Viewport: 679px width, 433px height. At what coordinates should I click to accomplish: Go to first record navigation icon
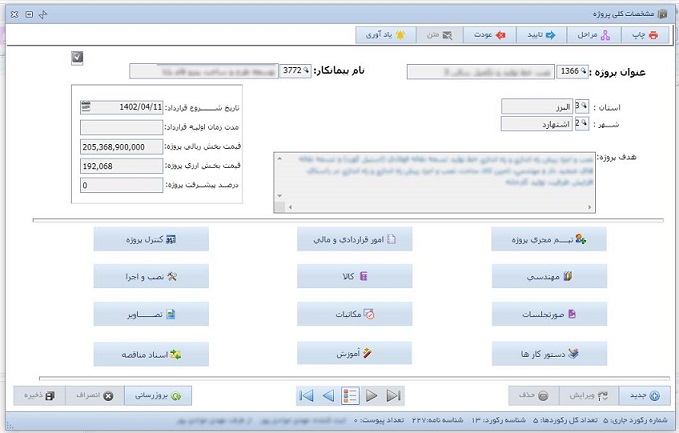[306, 395]
